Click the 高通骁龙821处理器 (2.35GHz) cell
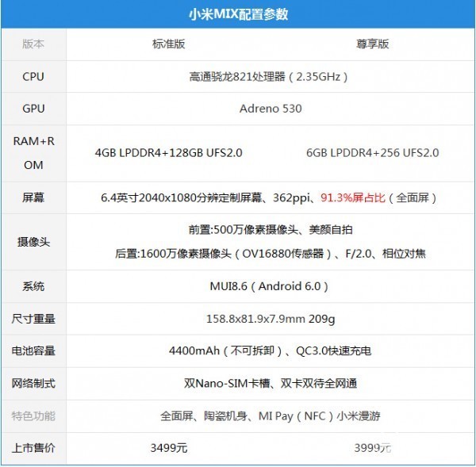 (x=269, y=77)
